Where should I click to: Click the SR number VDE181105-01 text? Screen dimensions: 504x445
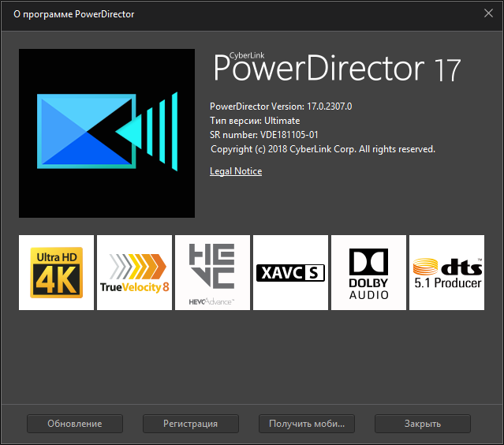coord(263,135)
